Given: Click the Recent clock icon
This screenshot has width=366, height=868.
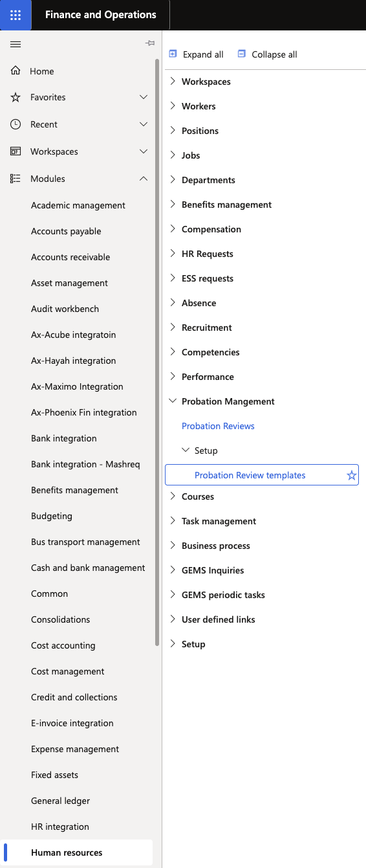Looking at the screenshot, I should click(16, 124).
